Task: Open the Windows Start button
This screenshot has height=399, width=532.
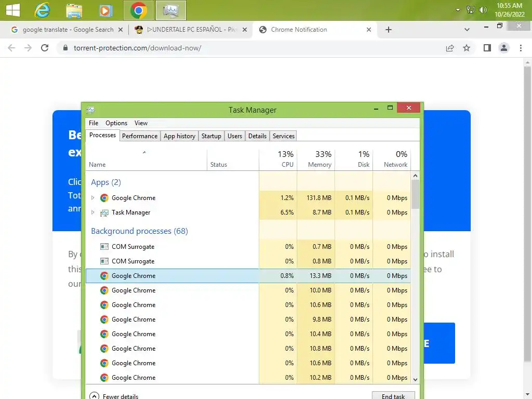Action: tap(13, 10)
